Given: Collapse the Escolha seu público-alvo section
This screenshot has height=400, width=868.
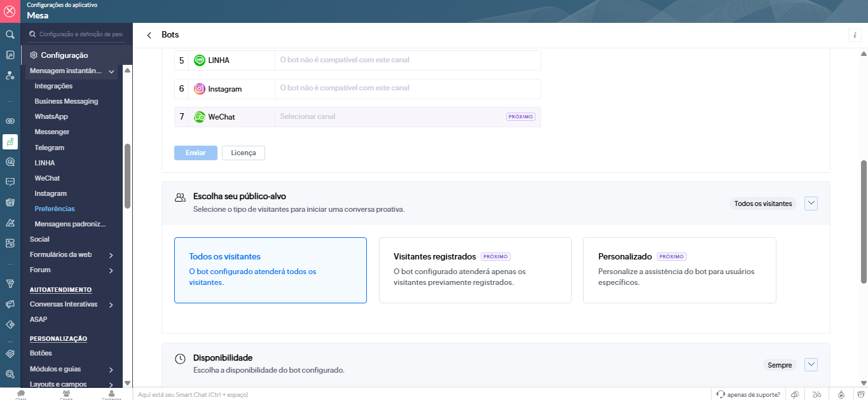Looking at the screenshot, I should click(x=811, y=203).
